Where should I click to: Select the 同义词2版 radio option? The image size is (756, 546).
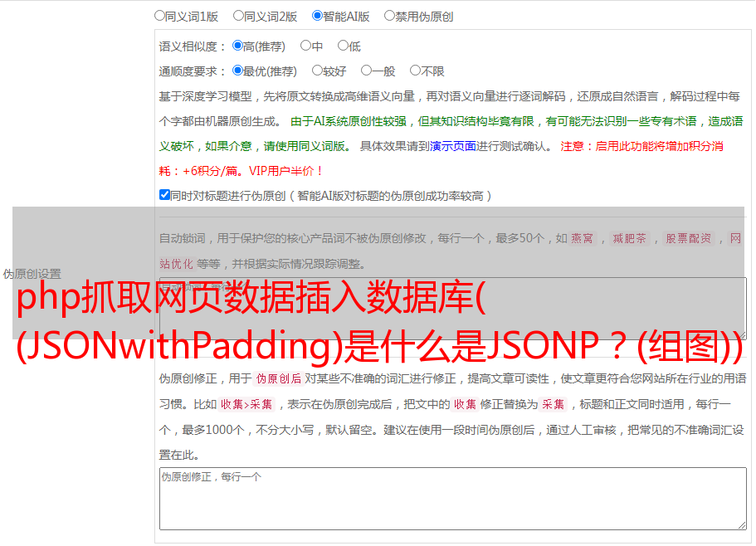click(238, 16)
